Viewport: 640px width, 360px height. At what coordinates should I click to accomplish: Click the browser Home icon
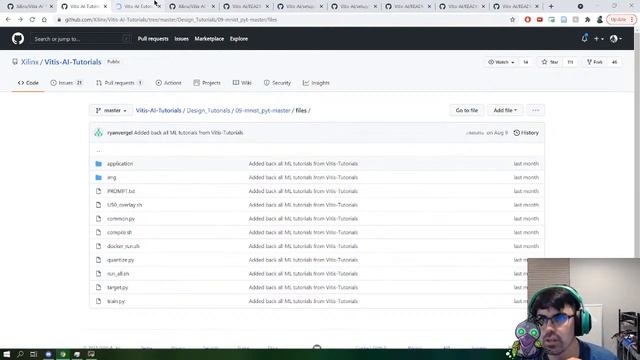point(44,19)
